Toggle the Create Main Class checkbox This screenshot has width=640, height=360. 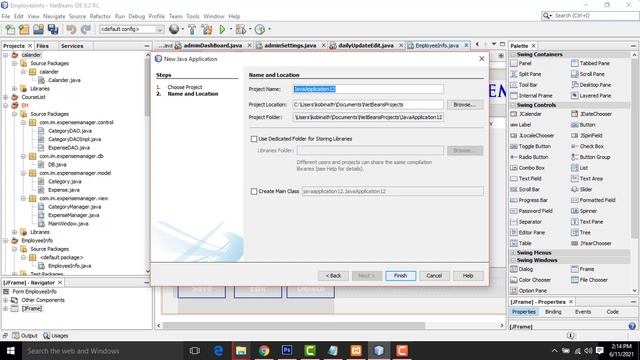coord(254,191)
